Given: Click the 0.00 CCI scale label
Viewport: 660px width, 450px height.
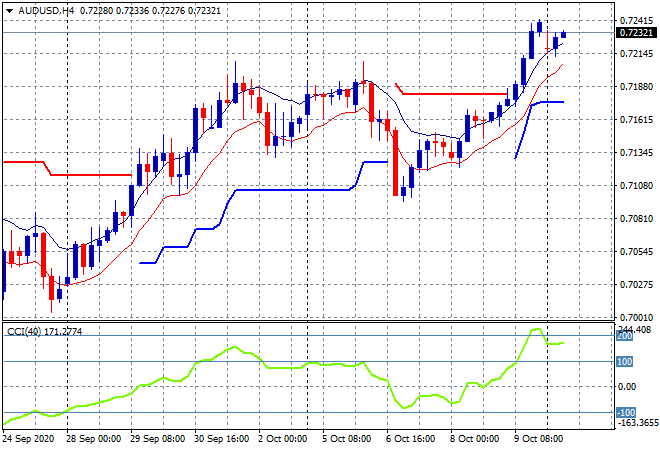Looking at the screenshot, I should [x=627, y=387].
